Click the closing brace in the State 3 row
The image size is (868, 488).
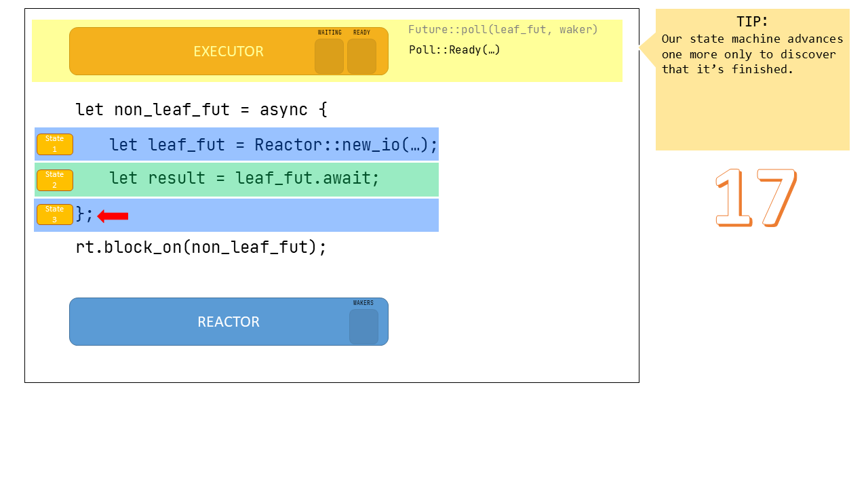point(84,214)
